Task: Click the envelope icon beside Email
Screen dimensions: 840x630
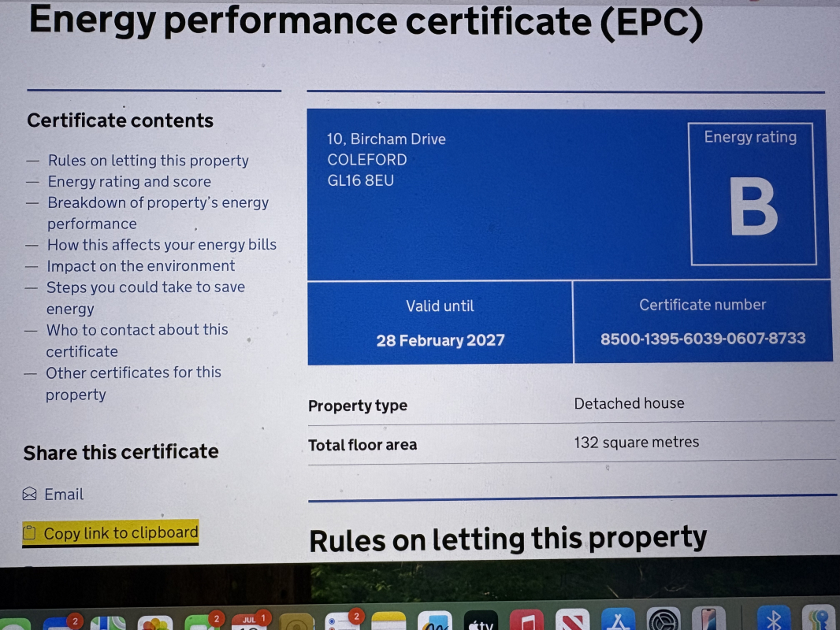Action: coord(30,495)
